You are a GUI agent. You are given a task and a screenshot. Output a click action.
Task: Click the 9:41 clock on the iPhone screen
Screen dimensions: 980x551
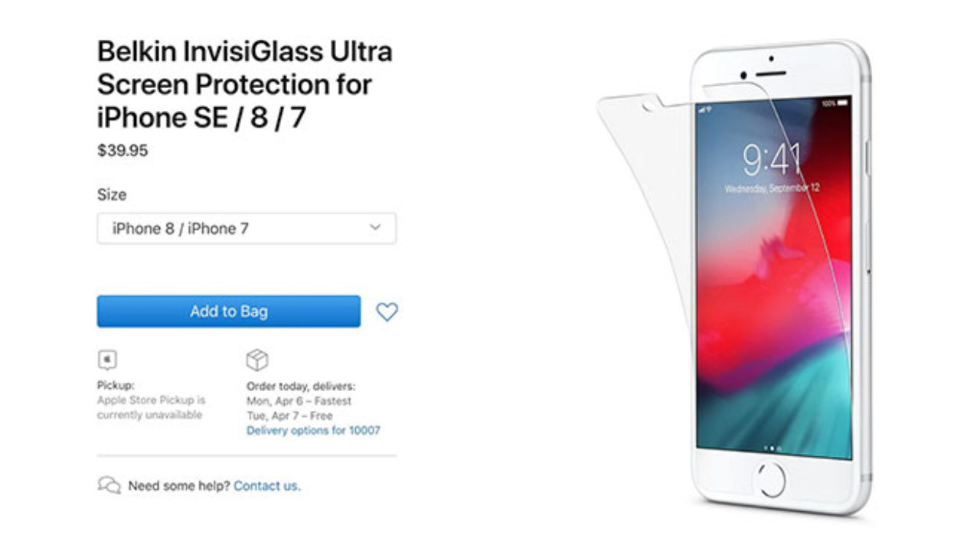click(x=772, y=160)
